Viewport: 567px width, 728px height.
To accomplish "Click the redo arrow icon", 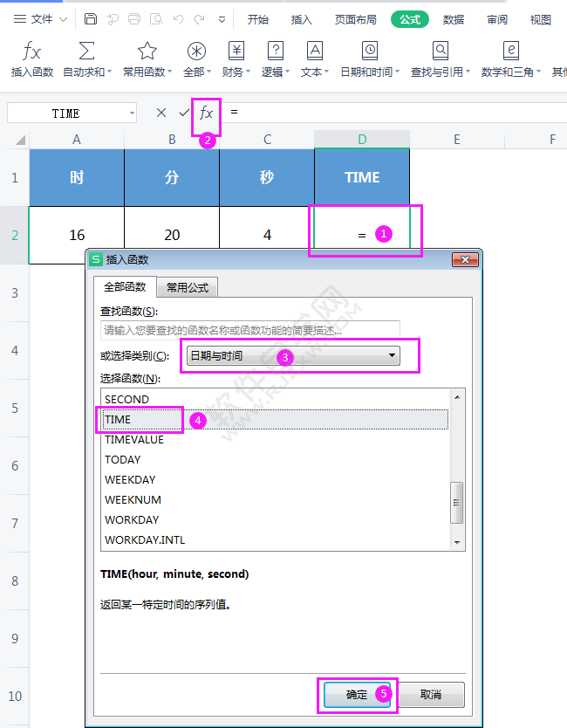I will 200,19.
